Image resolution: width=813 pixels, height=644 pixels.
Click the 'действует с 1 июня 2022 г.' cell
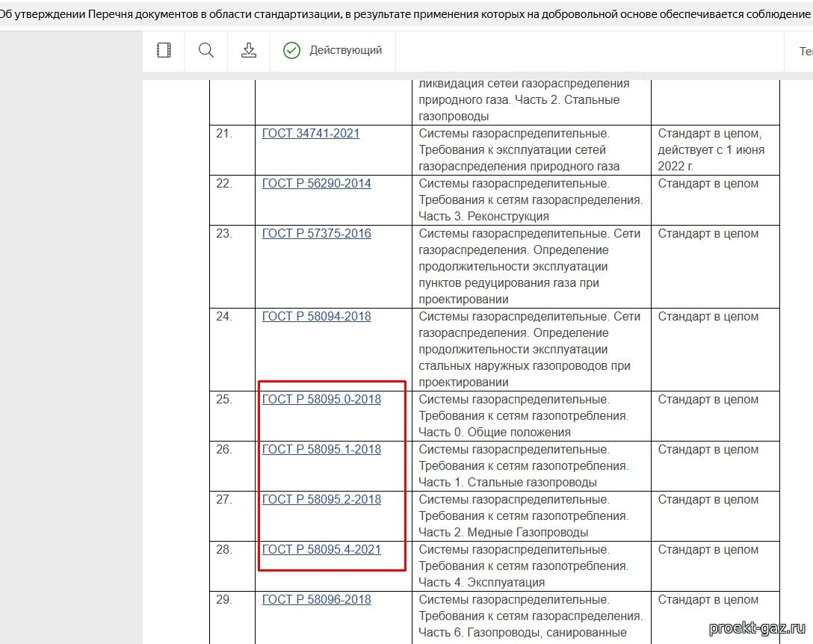(710, 150)
